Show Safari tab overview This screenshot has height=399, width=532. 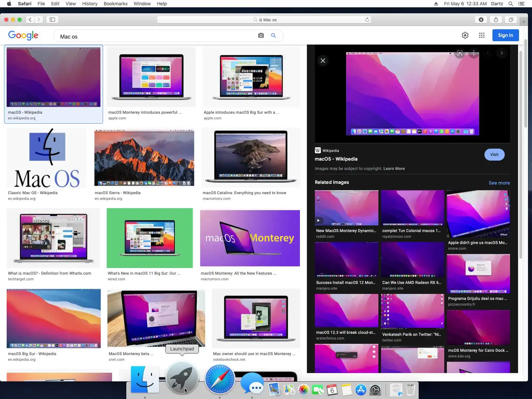pos(511,20)
